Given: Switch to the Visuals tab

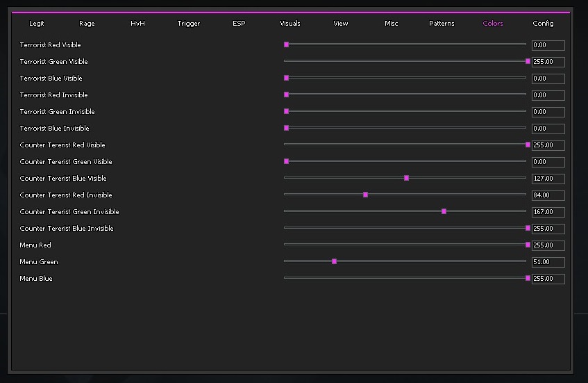Looking at the screenshot, I should [x=290, y=24].
